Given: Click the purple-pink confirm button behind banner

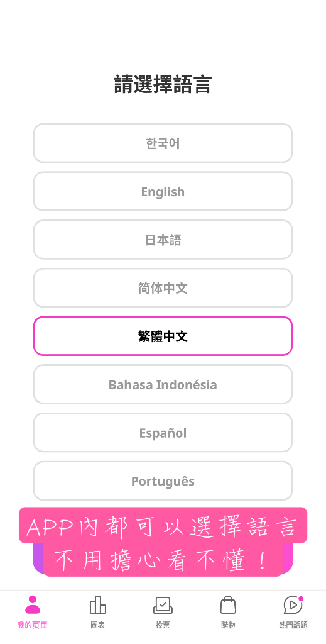Looking at the screenshot, I should 163,558.
